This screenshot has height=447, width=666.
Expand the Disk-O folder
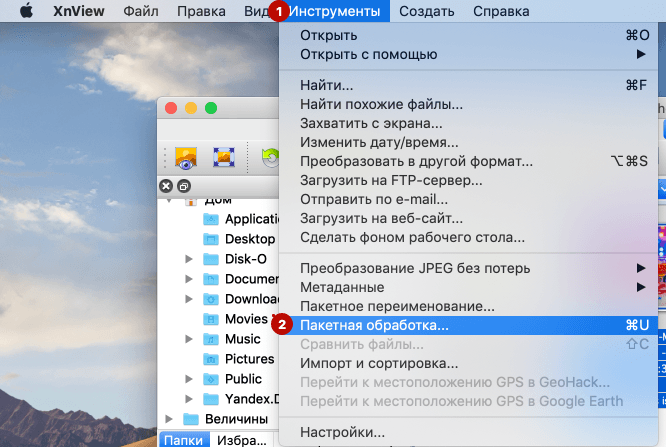click(189, 259)
